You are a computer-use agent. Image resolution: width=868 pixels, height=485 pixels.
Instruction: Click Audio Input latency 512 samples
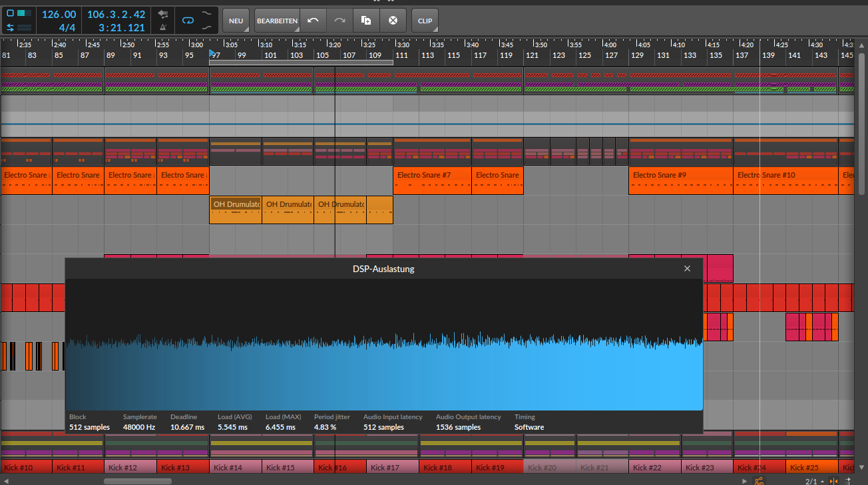383,427
